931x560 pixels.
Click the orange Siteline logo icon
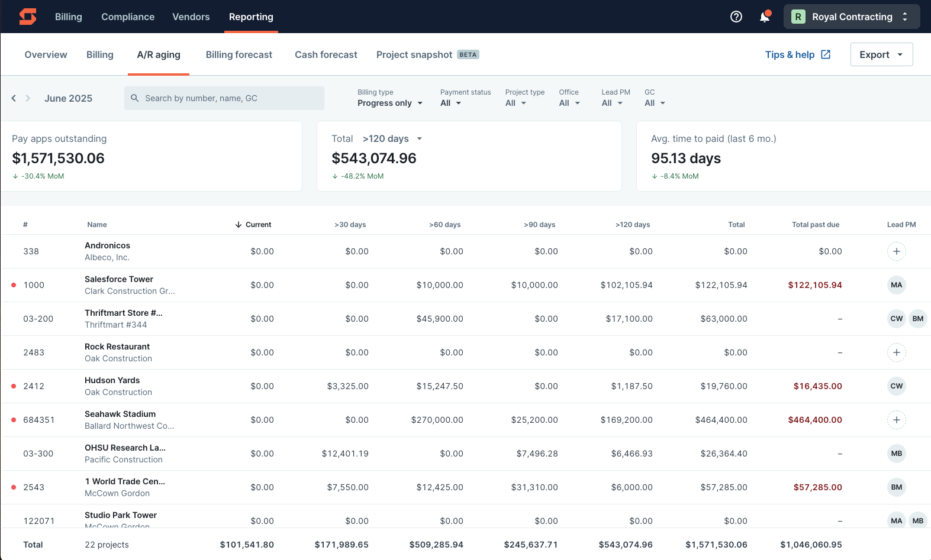coord(28,17)
